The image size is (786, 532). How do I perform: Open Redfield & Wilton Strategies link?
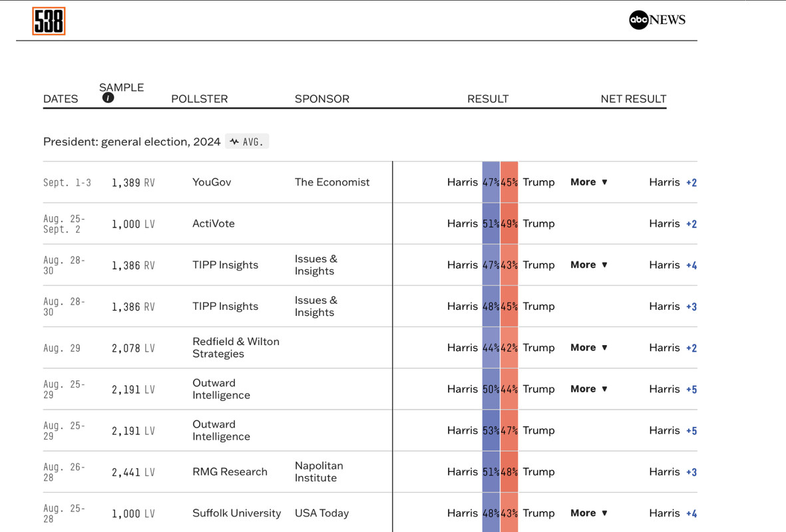pyautogui.click(x=236, y=348)
